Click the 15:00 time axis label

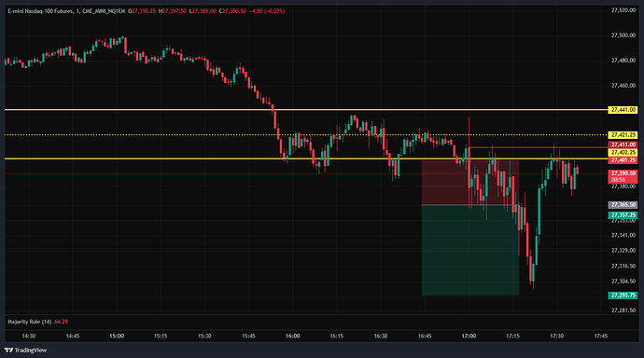(x=117, y=337)
